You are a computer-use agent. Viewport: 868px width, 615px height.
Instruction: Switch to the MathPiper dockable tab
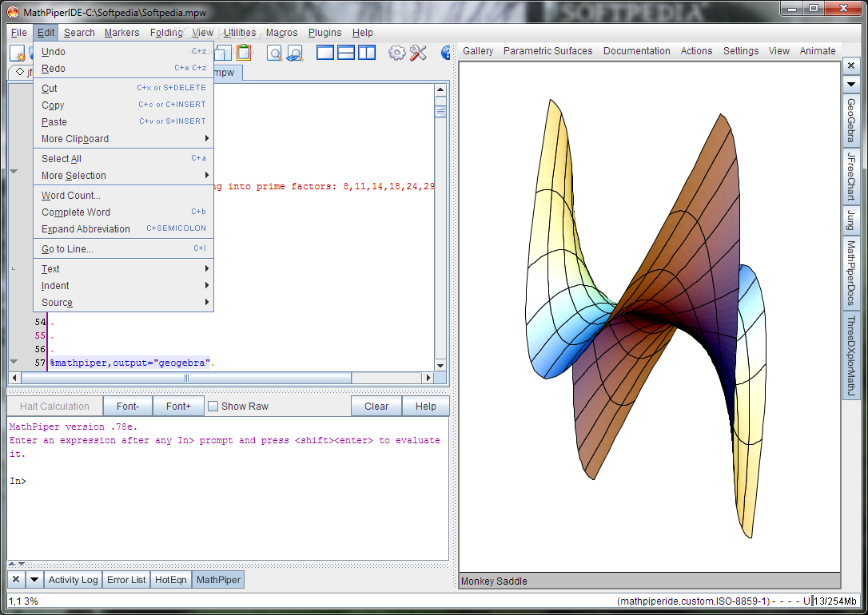[218, 580]
